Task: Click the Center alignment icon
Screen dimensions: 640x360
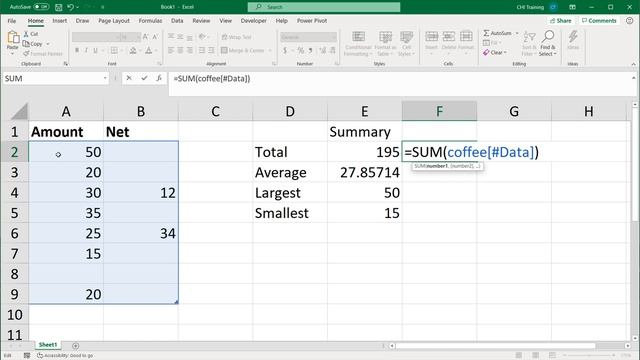Action: tap(180, 50)
